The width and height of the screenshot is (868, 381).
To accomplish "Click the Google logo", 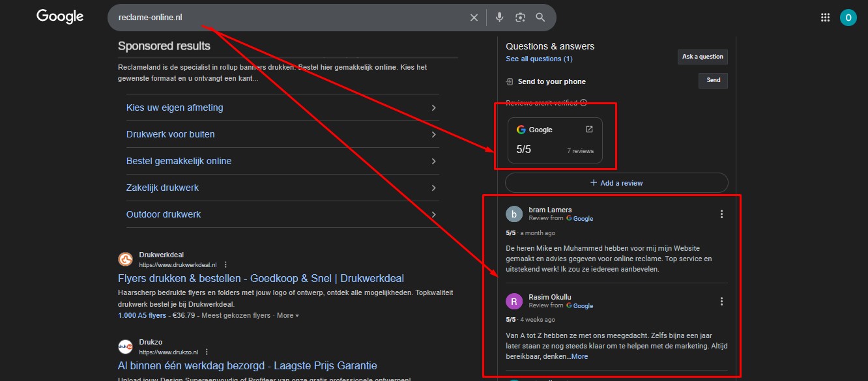I will [x=60, y=17].
